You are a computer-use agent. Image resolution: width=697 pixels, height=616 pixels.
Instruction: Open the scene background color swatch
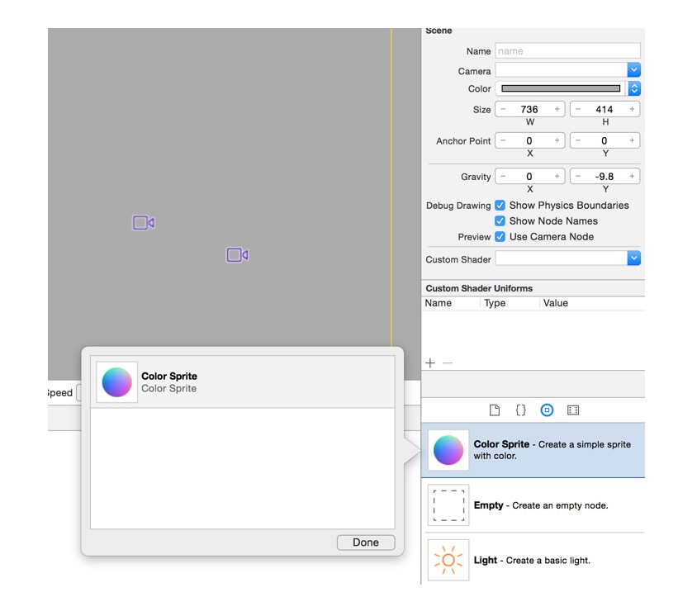click(x=562, y=88)
